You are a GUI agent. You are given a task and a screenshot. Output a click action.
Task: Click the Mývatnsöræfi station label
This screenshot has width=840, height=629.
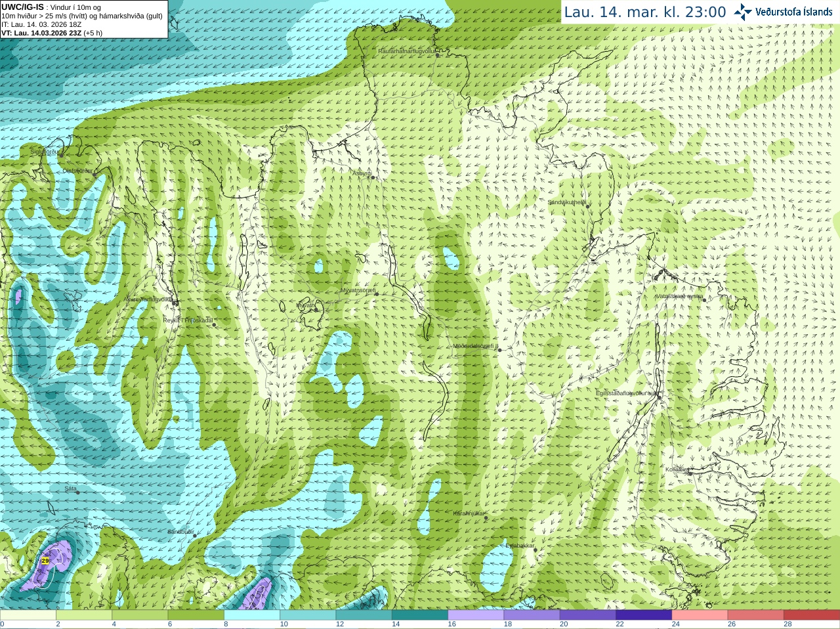(x=358, y=290)
